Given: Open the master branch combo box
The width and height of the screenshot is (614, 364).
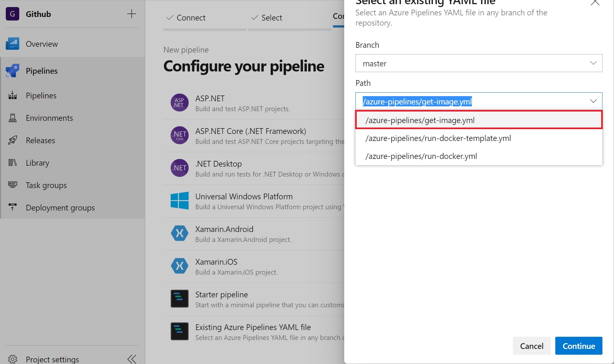Looking at the screenshot, I should pyautogui.click(x=479, y=63).
